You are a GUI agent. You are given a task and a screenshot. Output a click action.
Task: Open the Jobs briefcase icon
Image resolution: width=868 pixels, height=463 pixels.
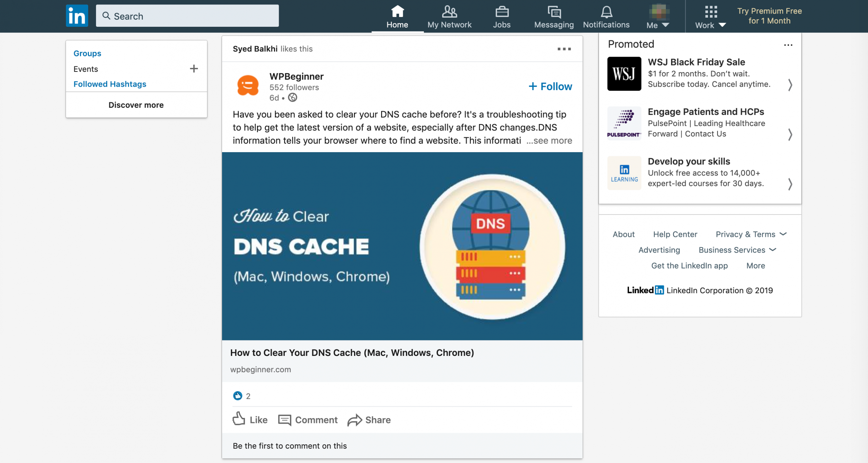(502, 14)
